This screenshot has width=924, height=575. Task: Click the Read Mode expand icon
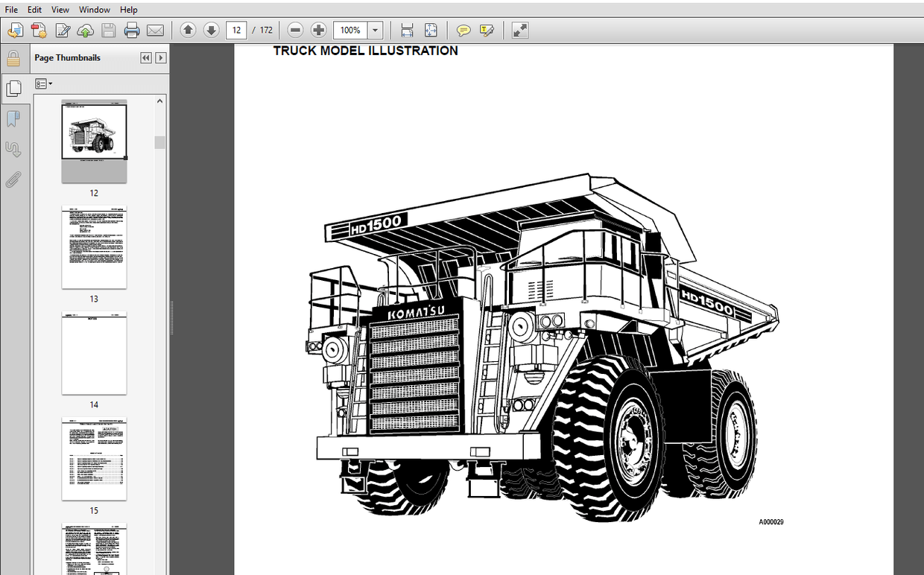click(520, 31)
